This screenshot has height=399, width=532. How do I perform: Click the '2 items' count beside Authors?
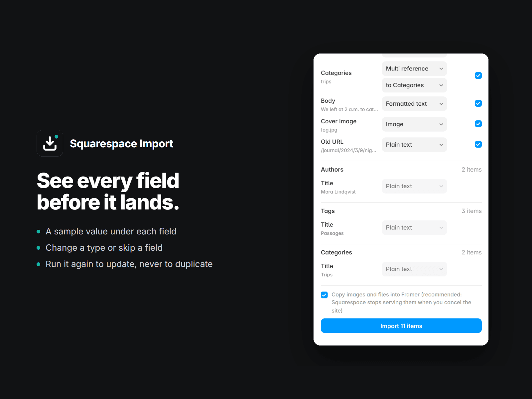click(x=471, y=170)
